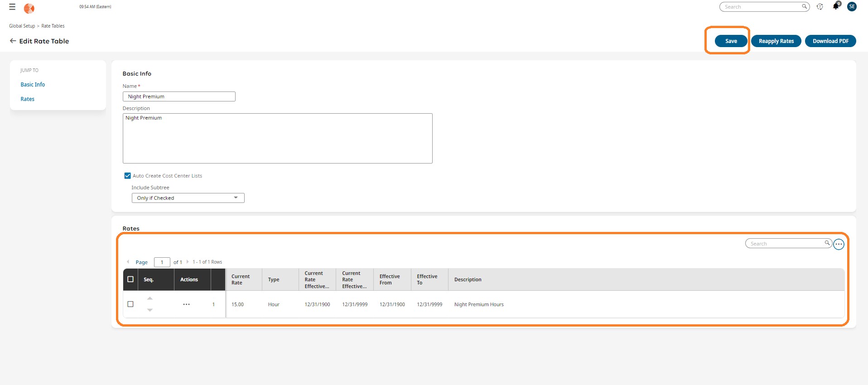Viewport: 868px width, 385px height.
Task: Jump to Rates section
Action: coord(27,99)
